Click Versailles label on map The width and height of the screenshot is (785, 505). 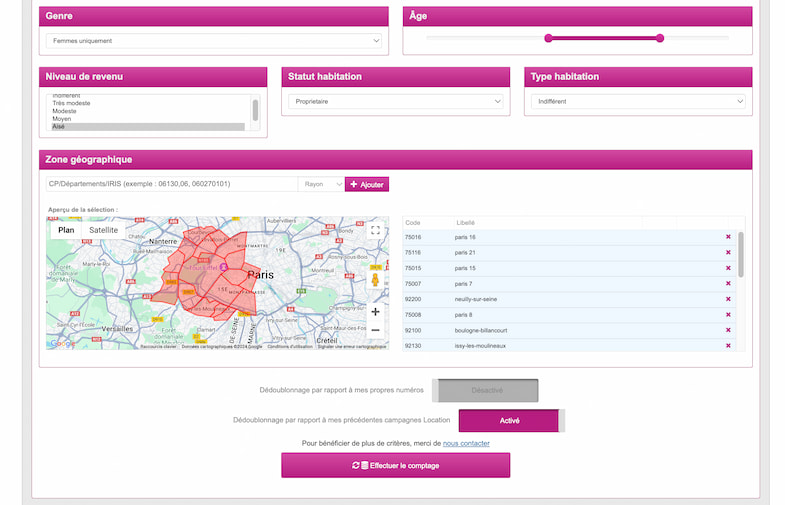tap(117, 329)
